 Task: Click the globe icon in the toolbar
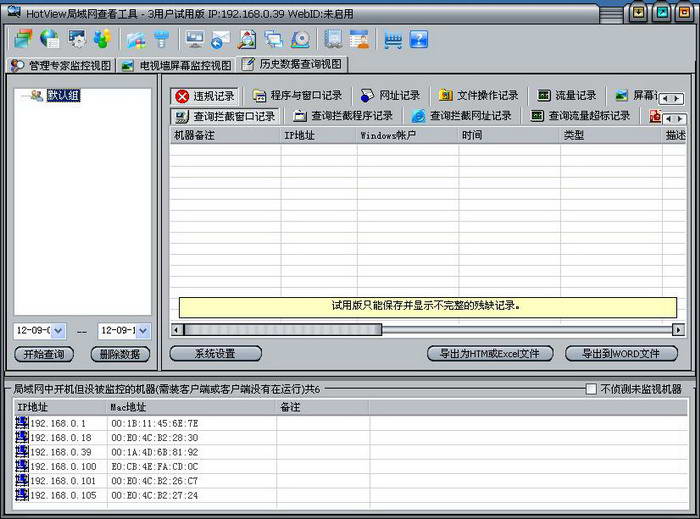pyautogui.click(x=49, y=39)
